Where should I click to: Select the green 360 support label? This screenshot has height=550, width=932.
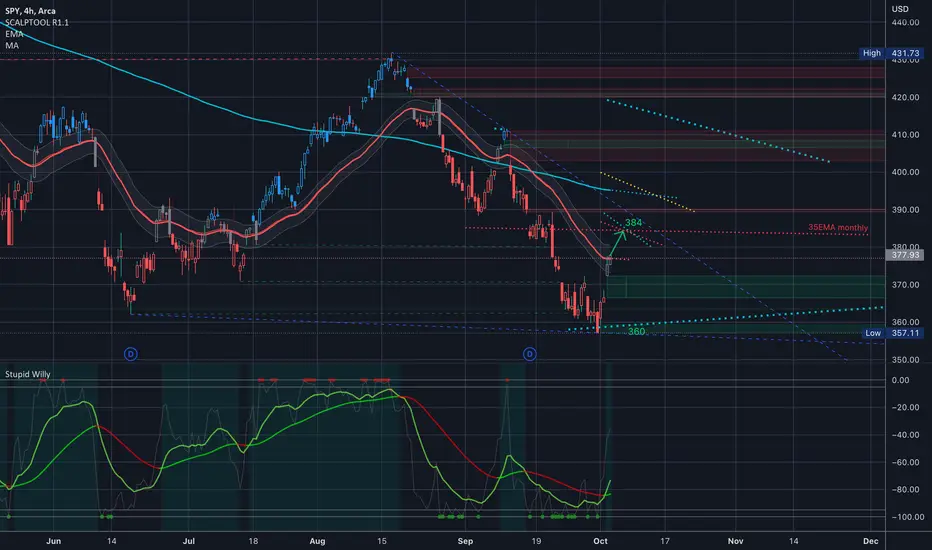coord(636,331)
